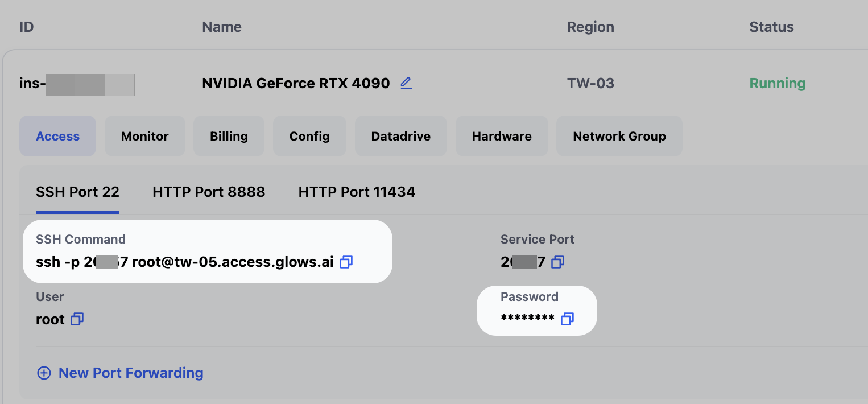Viewport: 868px width, 404px height.
Task: Copy the hidden password
Action: pyautogui.click(x=567, y=319)
